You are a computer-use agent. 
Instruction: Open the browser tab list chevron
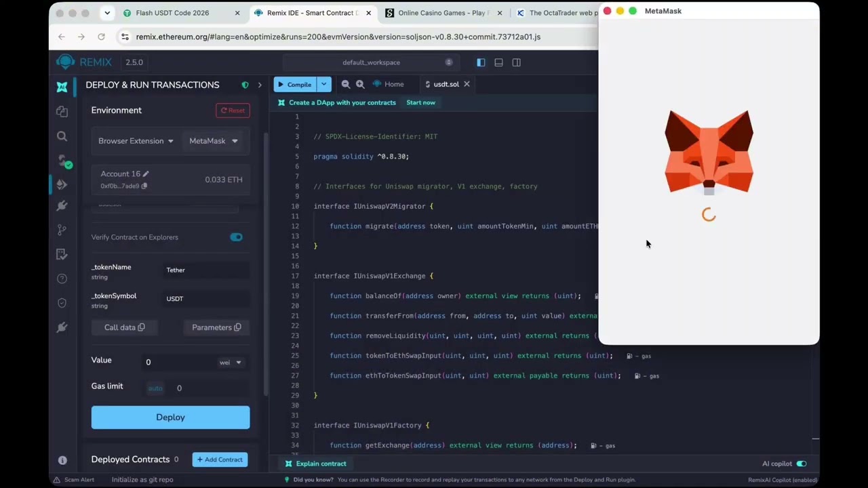(x=107, y=13)
